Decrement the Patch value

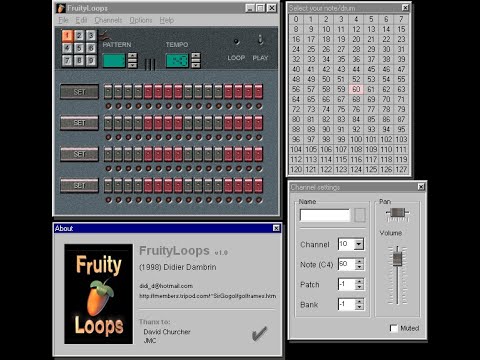coord(359,287)
